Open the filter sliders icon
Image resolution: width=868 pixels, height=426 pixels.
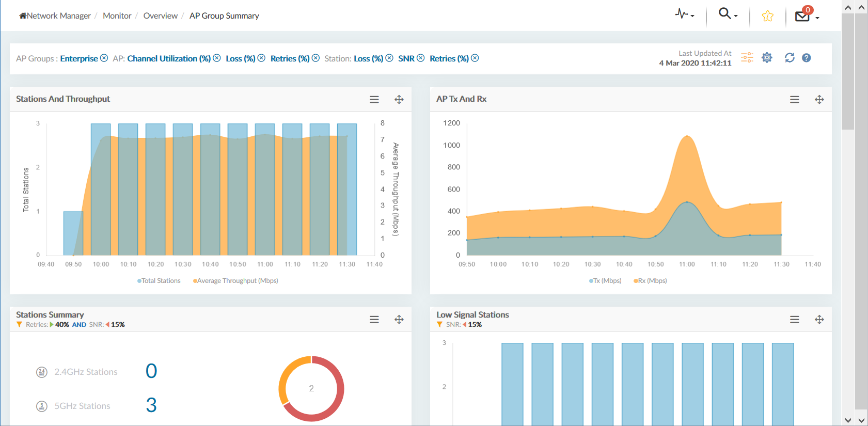pos(747,58)
